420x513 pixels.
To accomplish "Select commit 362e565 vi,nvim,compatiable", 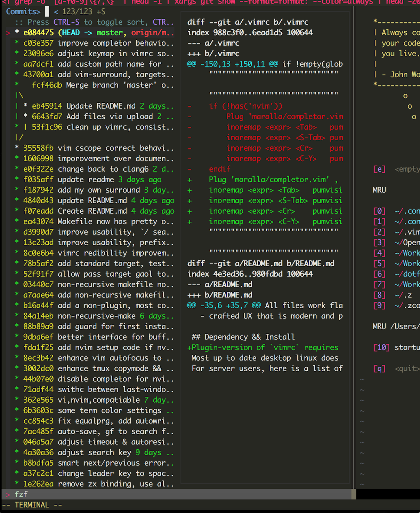I will (x=94, y=400).
